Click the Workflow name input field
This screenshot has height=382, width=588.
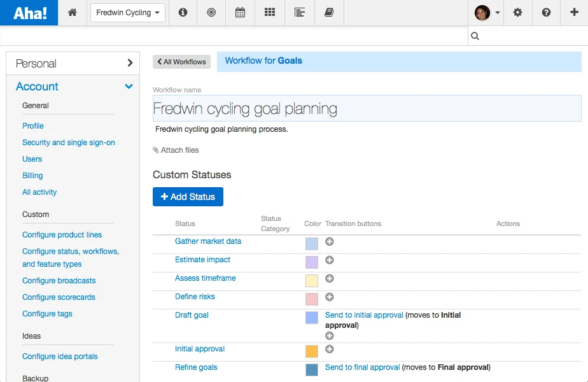(367, 108)
